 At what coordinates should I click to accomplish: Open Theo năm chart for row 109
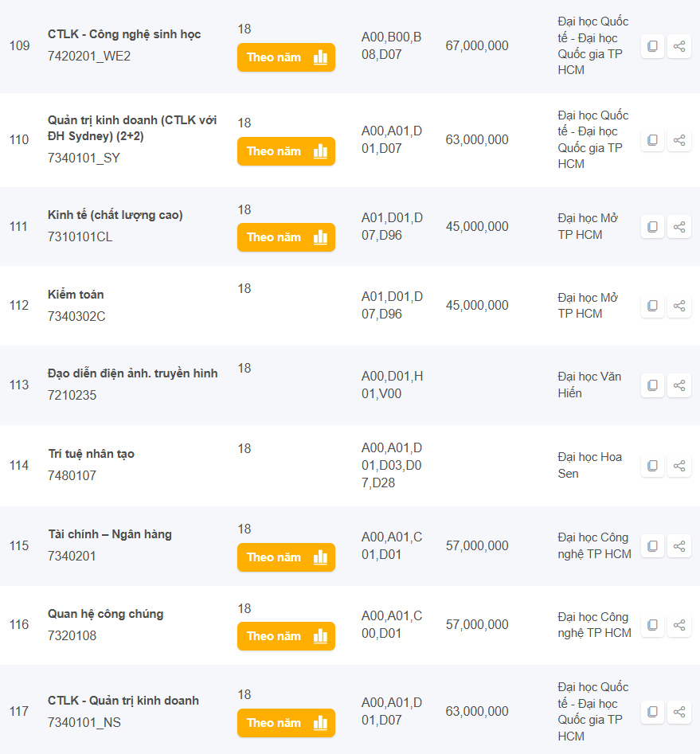286,57
